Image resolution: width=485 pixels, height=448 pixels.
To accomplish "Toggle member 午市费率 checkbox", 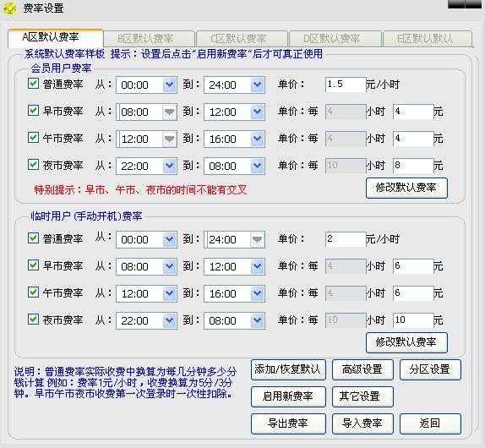I will click(33, 138).
